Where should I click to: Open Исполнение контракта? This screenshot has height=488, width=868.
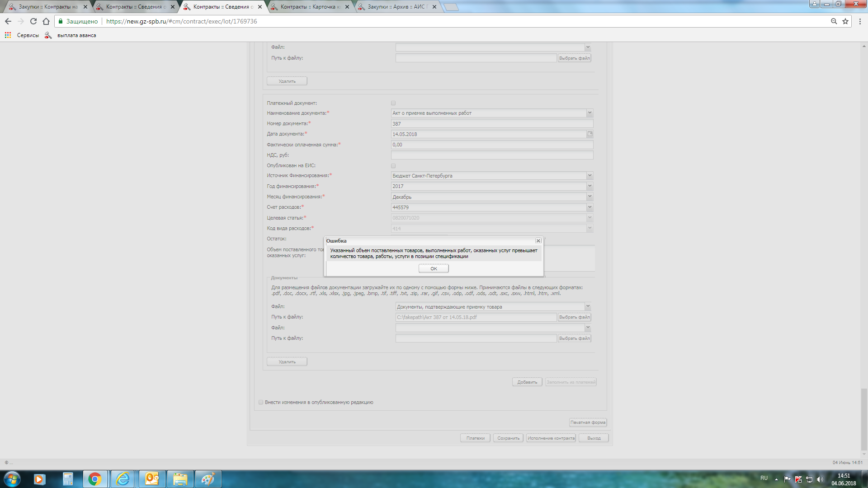551,438
